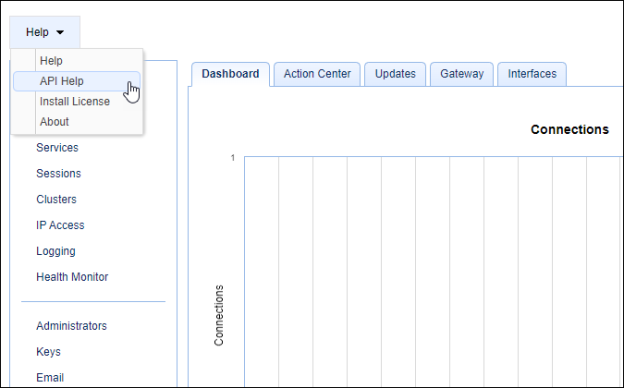Open the Action Center tab
Screen dimensions: 624x388
317,74
